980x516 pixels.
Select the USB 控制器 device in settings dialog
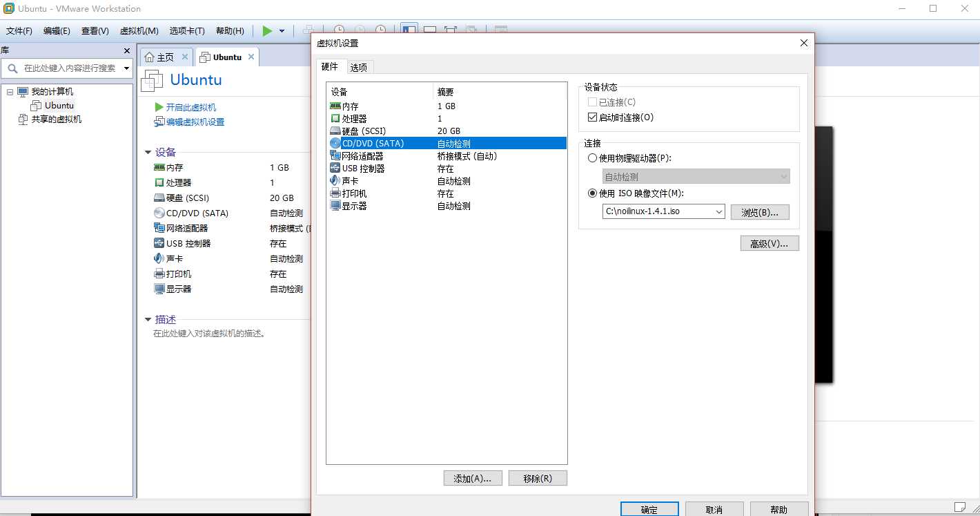pyautogui.click(x=447, y=168)
